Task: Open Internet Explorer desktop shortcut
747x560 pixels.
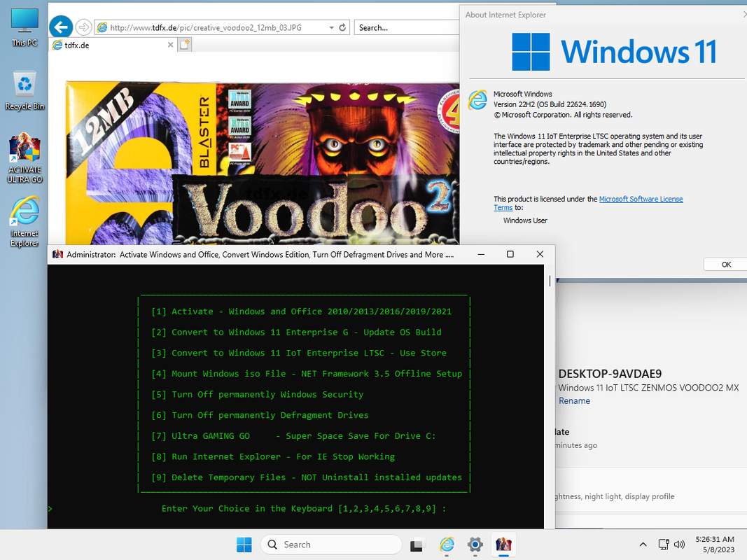Action: [25, 221]
